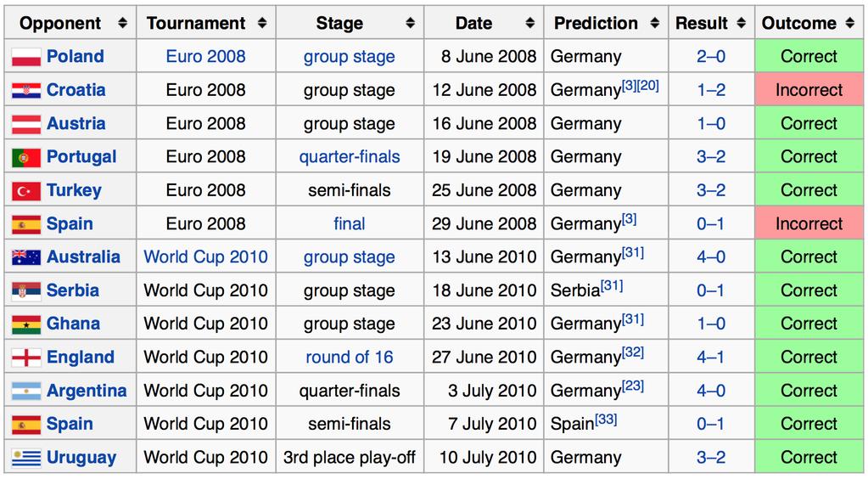
Task: Open the round of 16 link
Action: click(350, 357)
